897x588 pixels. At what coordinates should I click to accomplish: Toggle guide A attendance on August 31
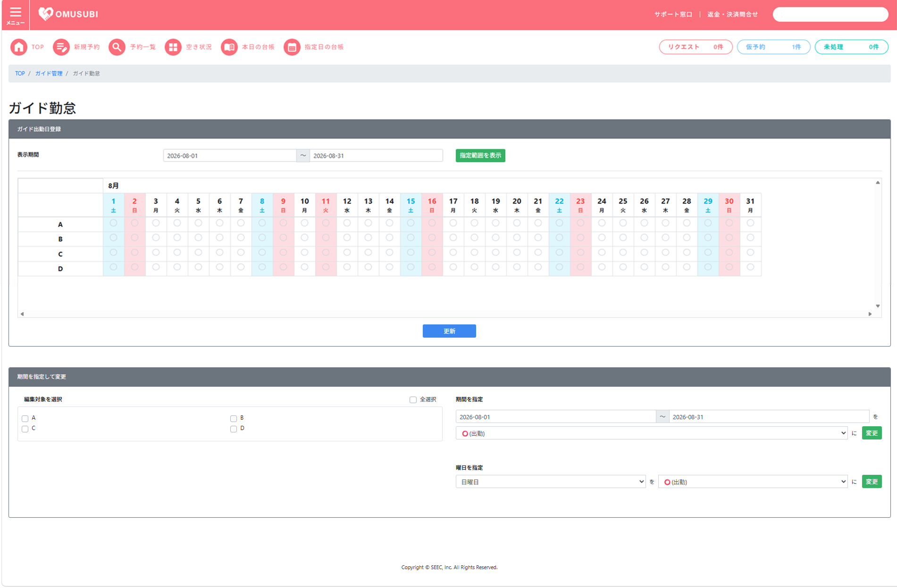(750, 223)
